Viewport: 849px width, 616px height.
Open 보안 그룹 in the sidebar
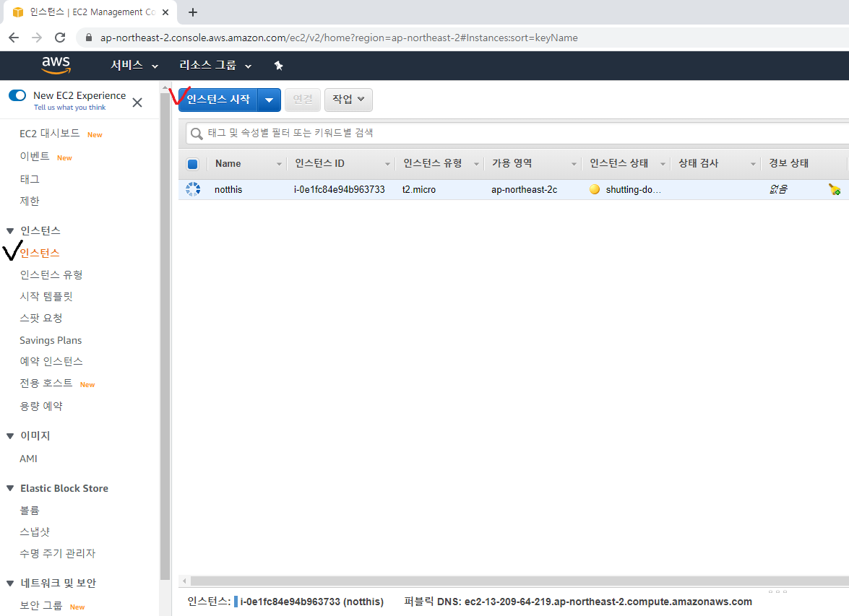click(41, 606)
